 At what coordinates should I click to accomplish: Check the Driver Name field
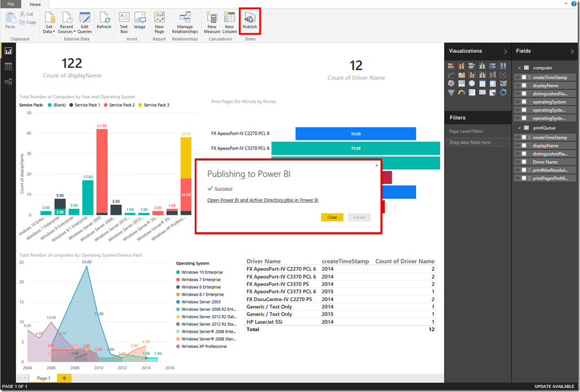[x=524, y=162]
